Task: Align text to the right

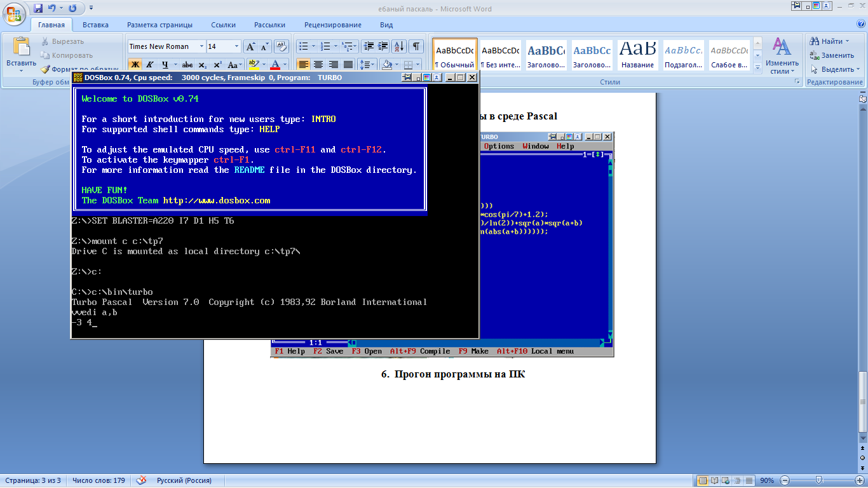Action: coord(333,65)
